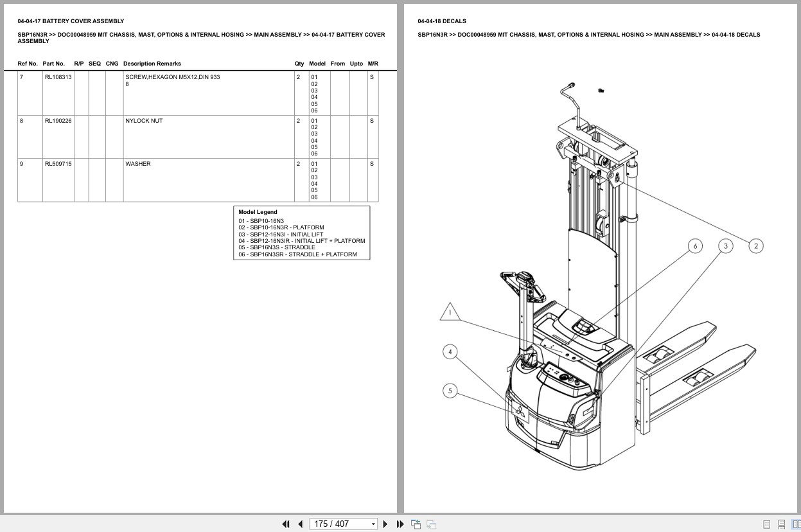Click the Model Legend title

click(x=258, y=212)
